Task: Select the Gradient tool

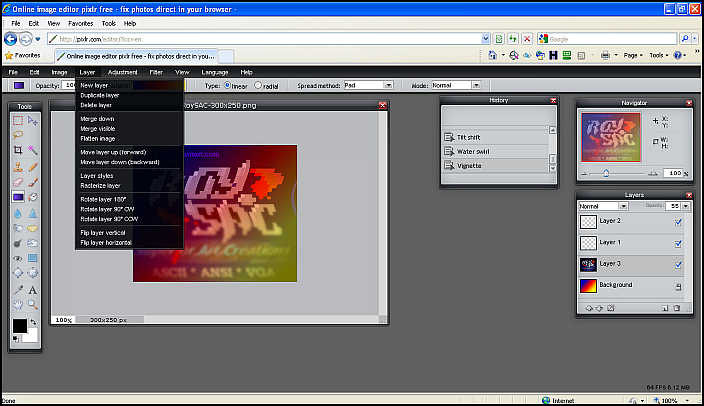Action: (18, 197)
